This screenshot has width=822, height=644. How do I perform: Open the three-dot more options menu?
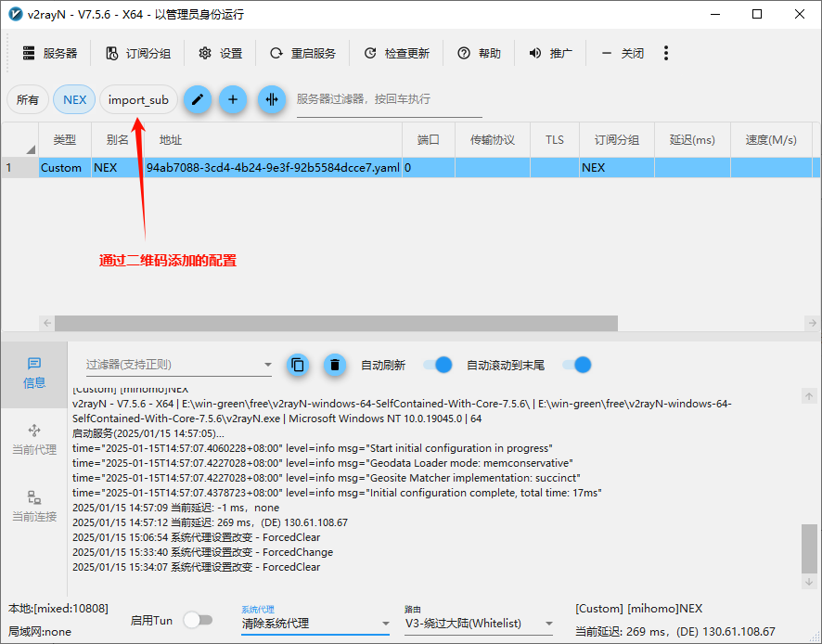point(666,54)
